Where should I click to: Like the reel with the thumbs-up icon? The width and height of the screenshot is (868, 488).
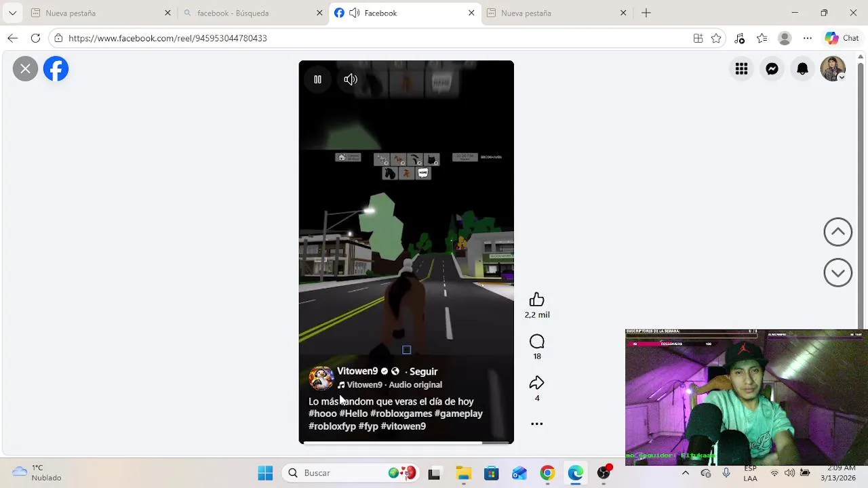tap(537, 300)
